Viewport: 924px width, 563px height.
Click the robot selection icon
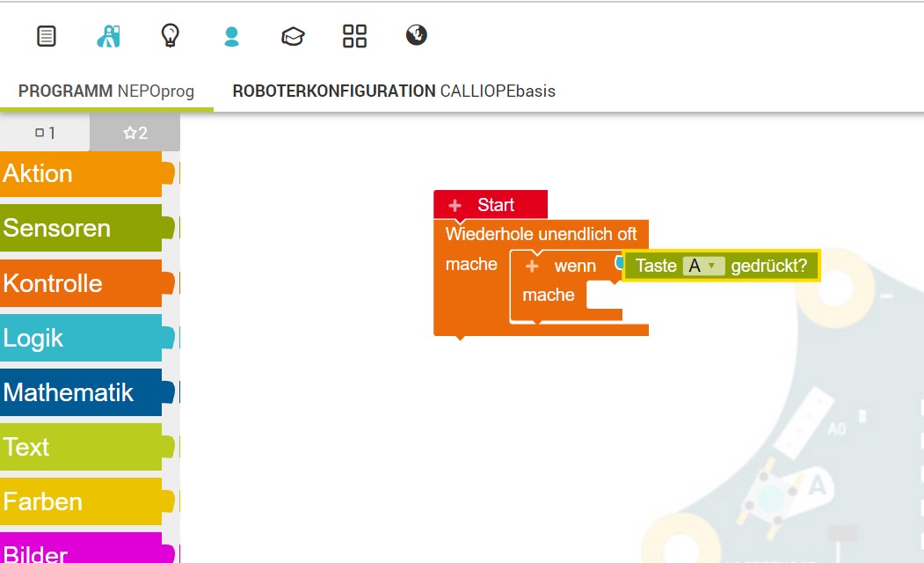108,36
